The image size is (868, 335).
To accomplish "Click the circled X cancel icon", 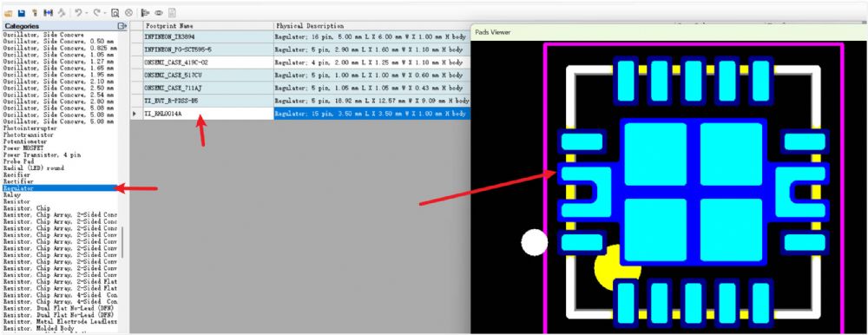I will pyautogui.click(x=128, y=13).
